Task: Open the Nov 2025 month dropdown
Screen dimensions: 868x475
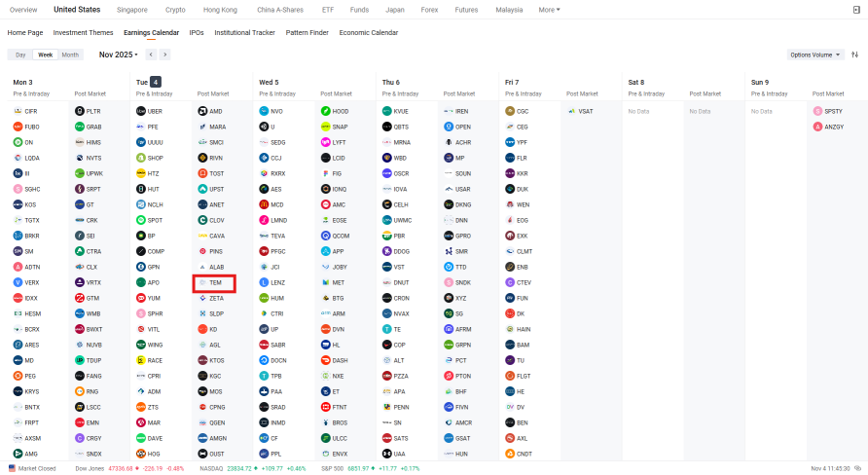Action: [119, 55]
